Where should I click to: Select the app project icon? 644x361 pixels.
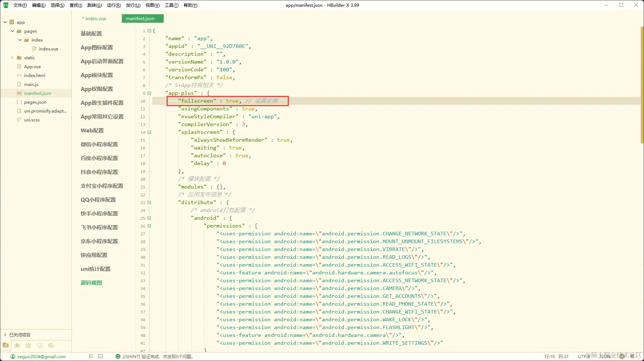tap(12, 22)
